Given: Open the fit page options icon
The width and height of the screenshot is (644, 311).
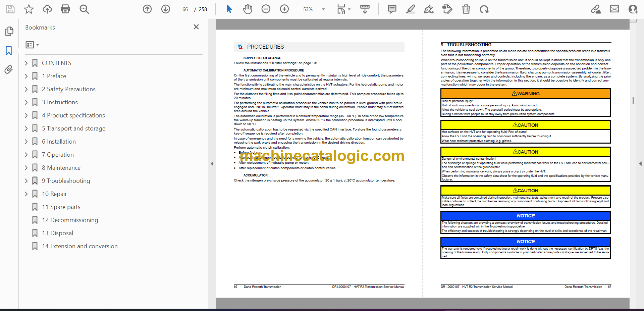Looking at the screenshot, I should click(x=343, y=9).
